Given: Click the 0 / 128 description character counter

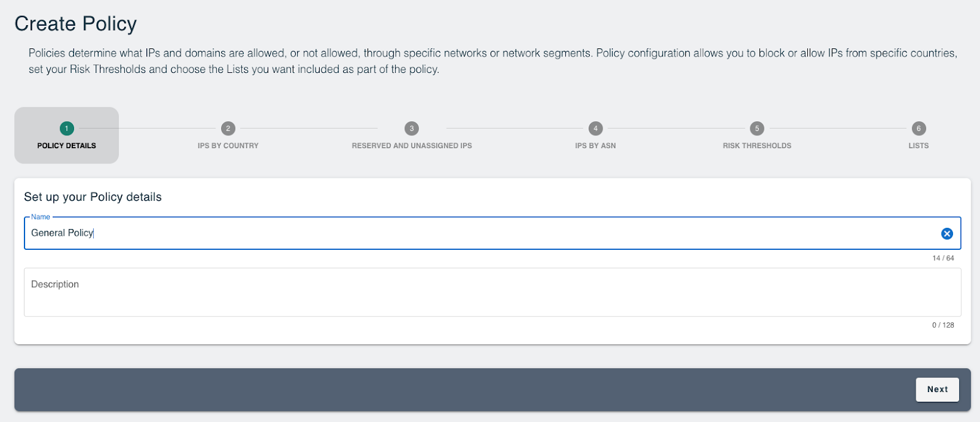Looking at the screenshot, I should [x=943, y=325].
